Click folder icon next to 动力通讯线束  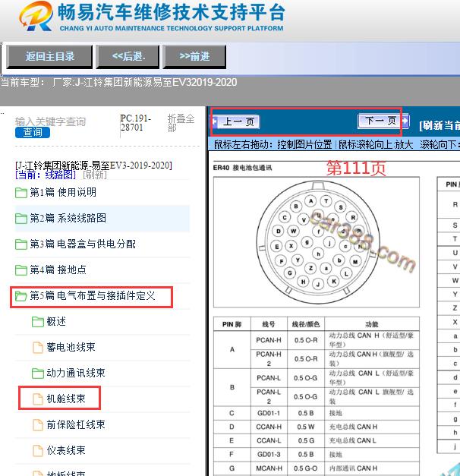tap(38, 374)
